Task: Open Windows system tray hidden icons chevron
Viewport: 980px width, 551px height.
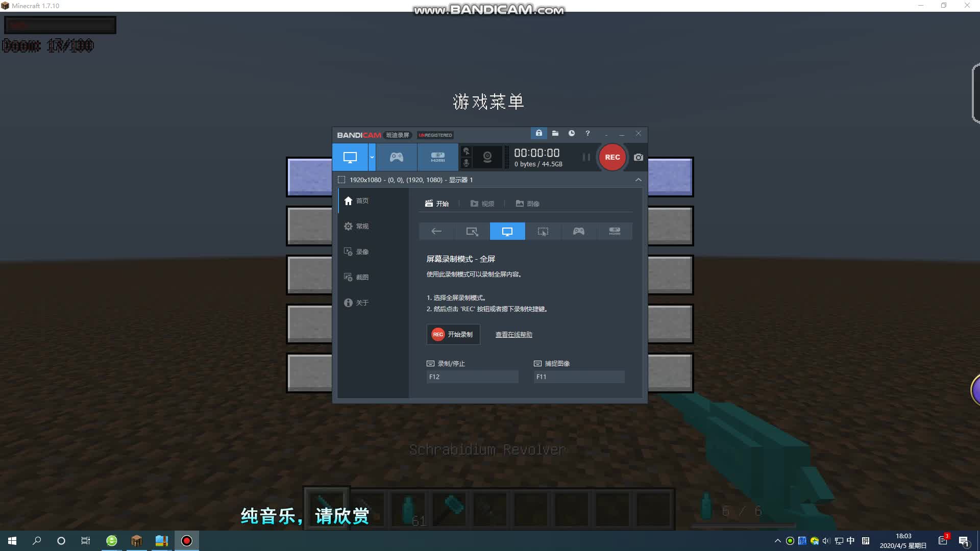Action: [777, 541]
